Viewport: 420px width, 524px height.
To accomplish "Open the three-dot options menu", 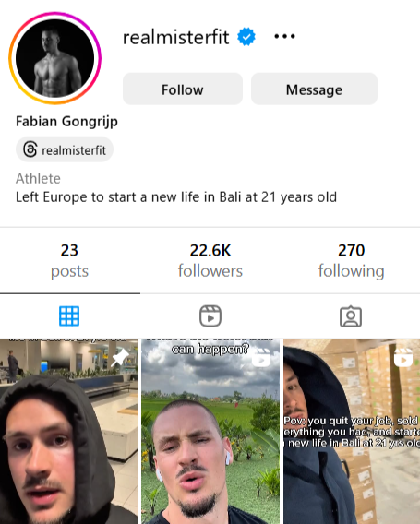I will (284, 36).
